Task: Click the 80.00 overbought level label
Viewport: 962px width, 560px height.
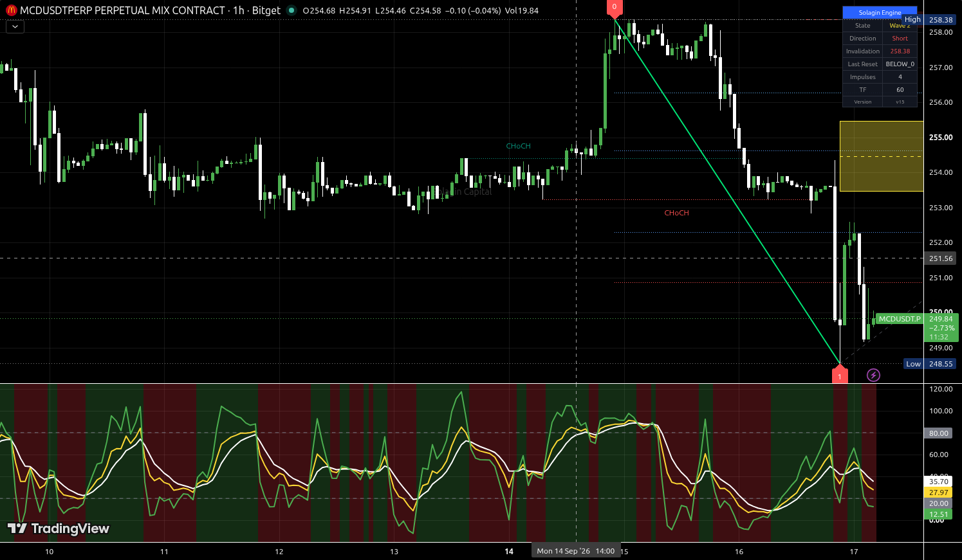Action: [939, 433]
